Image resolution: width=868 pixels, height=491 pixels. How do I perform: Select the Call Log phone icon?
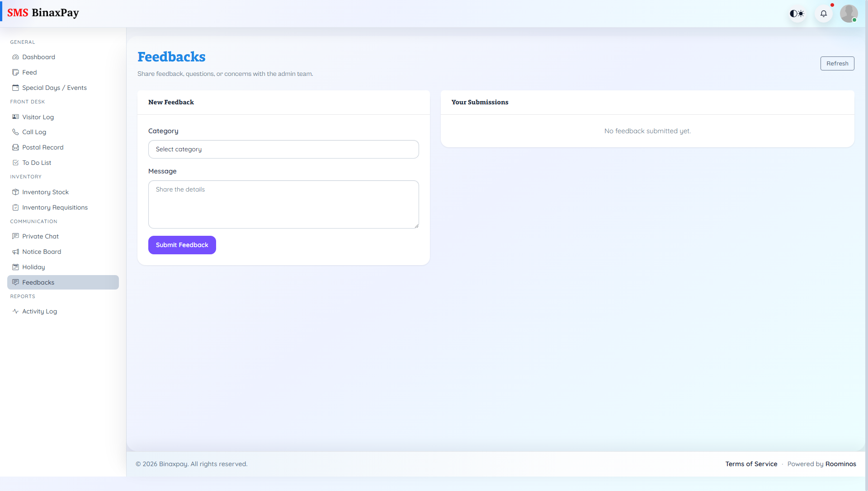pyautogui.click(x=15, y=132)
